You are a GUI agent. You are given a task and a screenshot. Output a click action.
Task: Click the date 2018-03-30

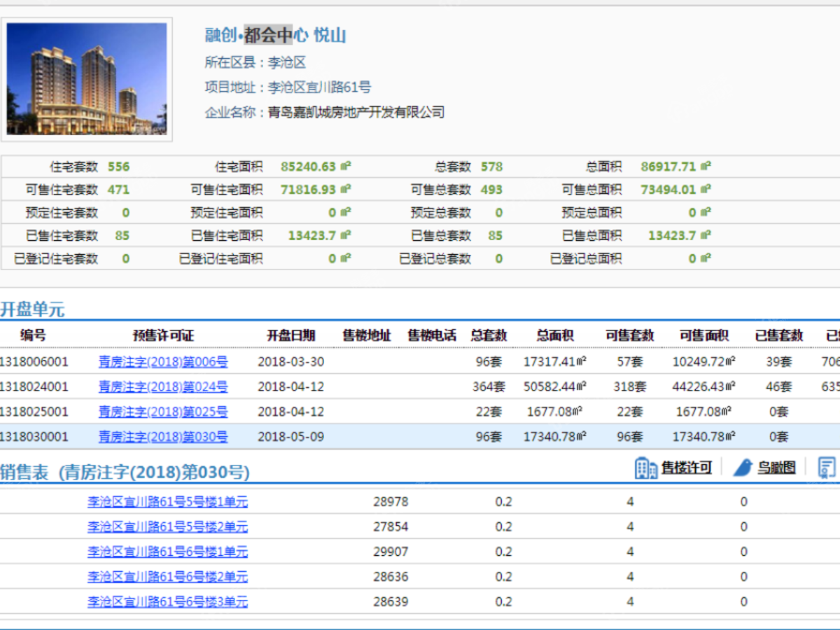290,362
